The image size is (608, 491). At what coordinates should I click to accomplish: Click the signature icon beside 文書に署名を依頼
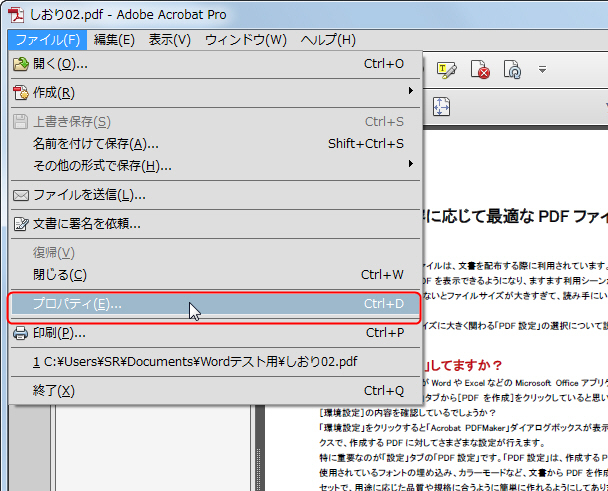coord(21,224)
